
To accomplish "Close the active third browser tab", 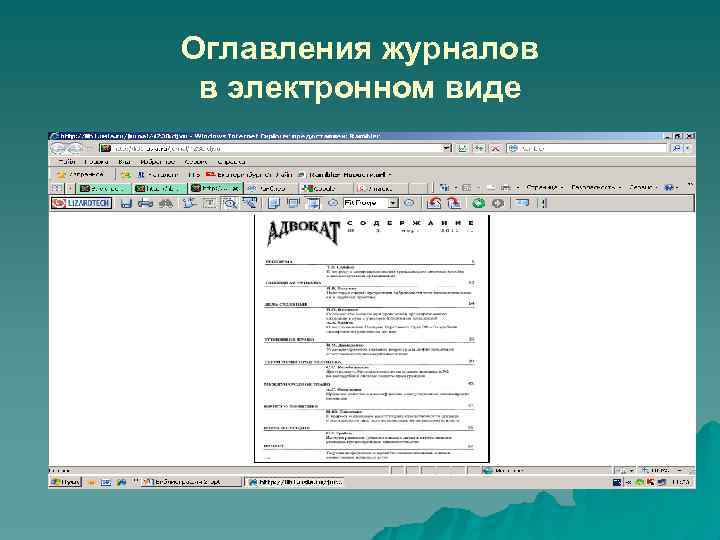I will click(x=236, y=188).
